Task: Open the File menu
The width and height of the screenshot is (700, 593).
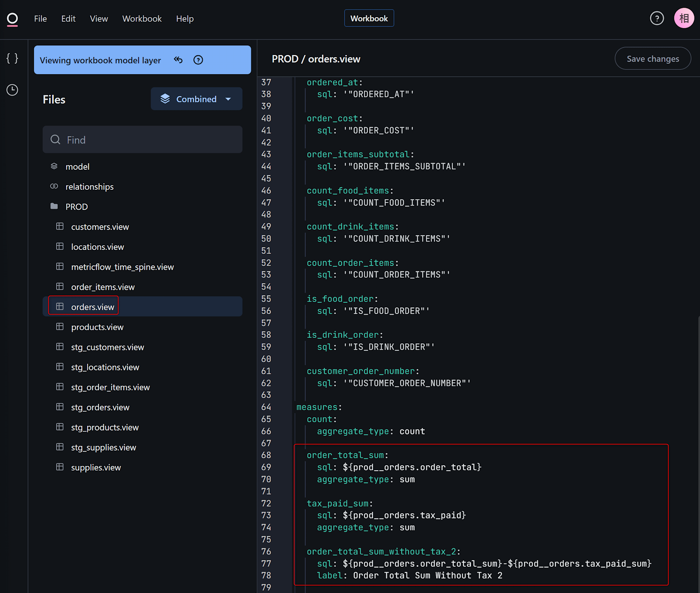Action: 40,19
